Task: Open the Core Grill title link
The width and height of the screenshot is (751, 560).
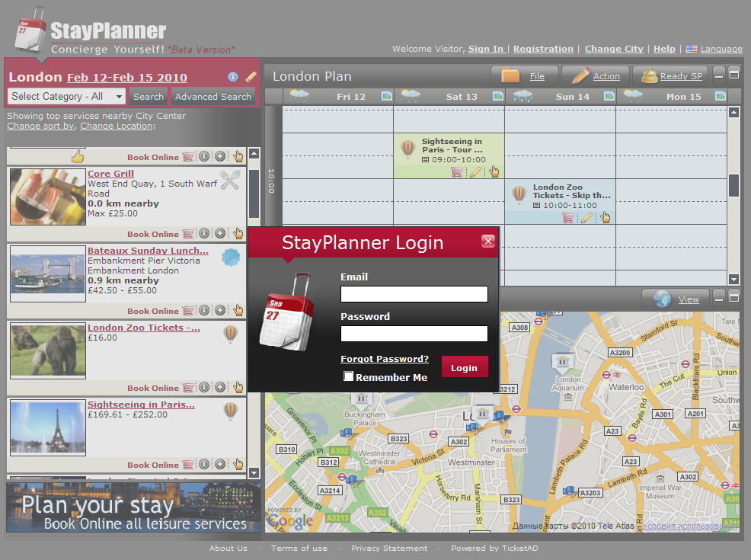Action: coord(110,174)
